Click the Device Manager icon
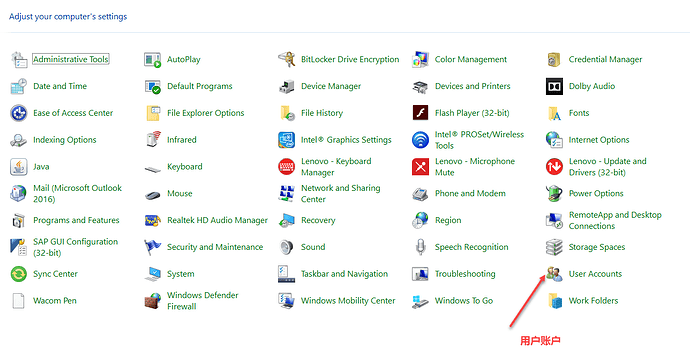Viewport: 690px width, 362px height. click(287, 86)
